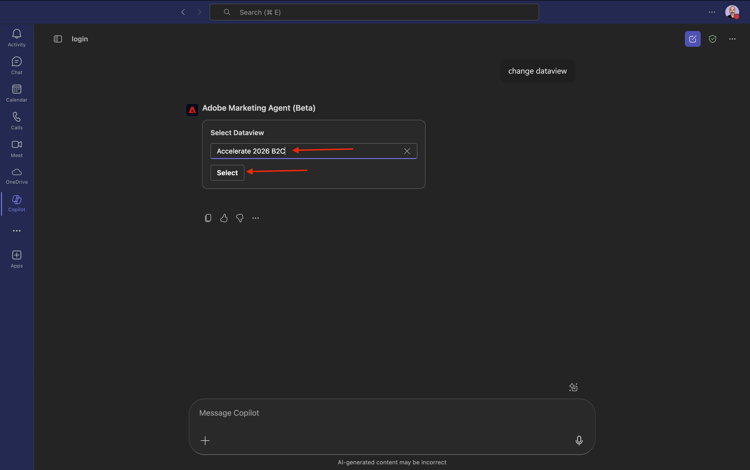
Task: Click the Select button
Action: [x=227, y=173]
